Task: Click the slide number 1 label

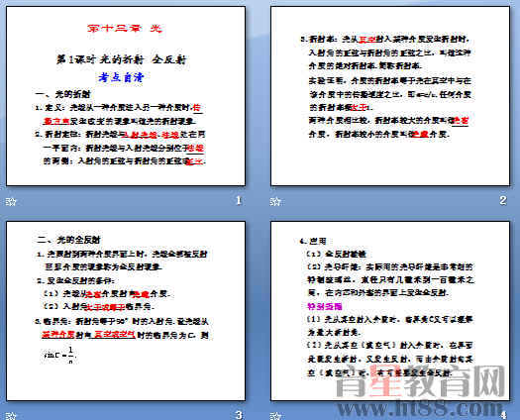Action: [x=239, y=200]
